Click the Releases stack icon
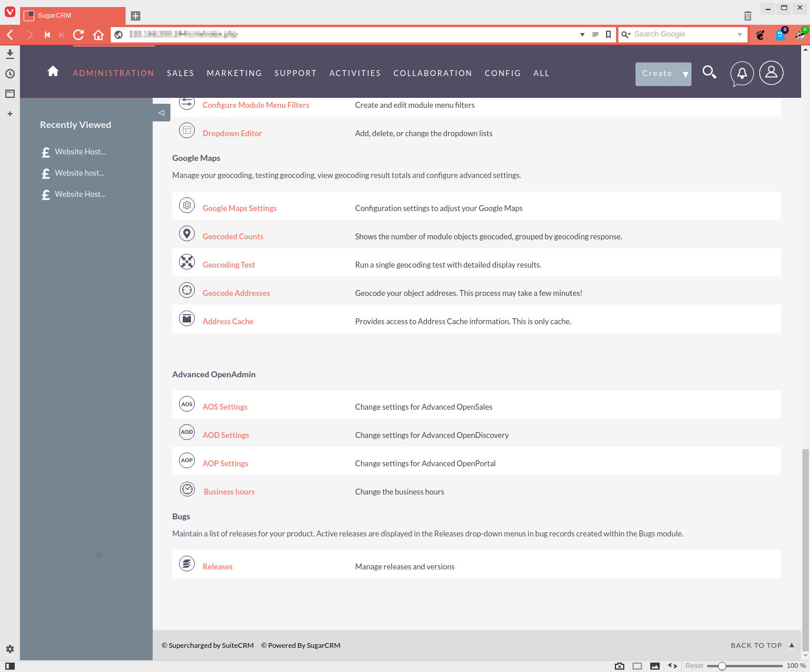This screenshot has width=810, height=672. pos(187,564)
